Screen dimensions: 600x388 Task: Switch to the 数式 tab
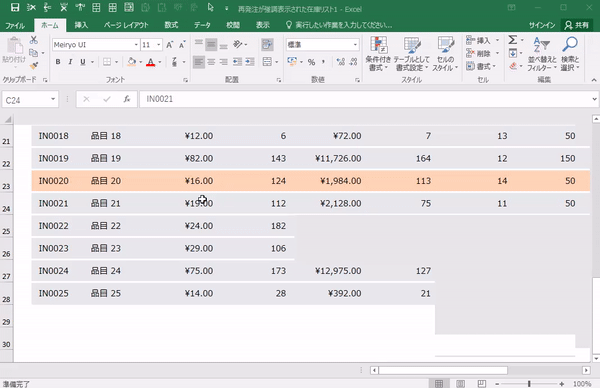click(171, 25)
